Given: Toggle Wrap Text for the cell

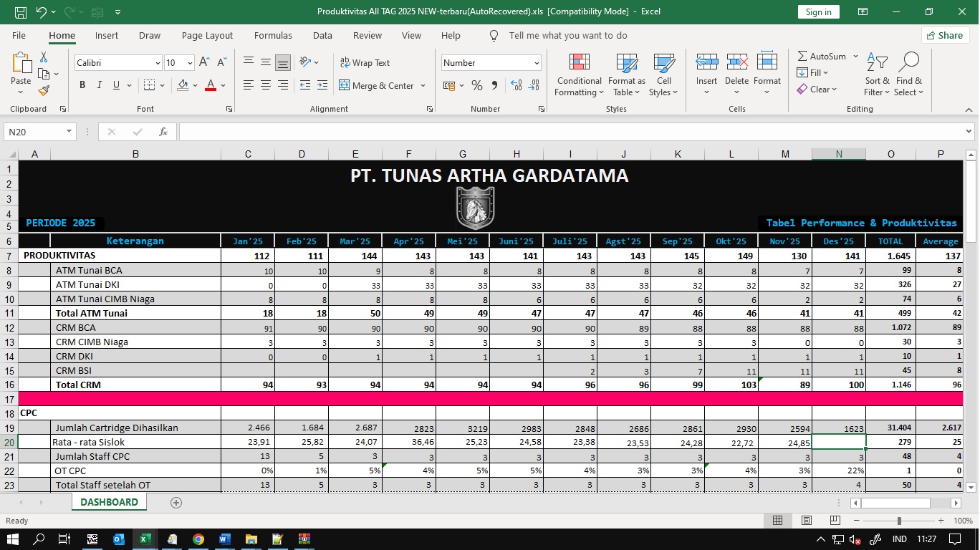Looking at the screenshot, I should (x=365, y=63).
